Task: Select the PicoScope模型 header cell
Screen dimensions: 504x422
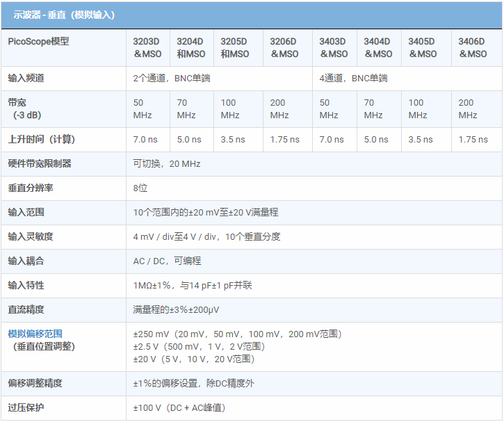Action: click(39, 42)
